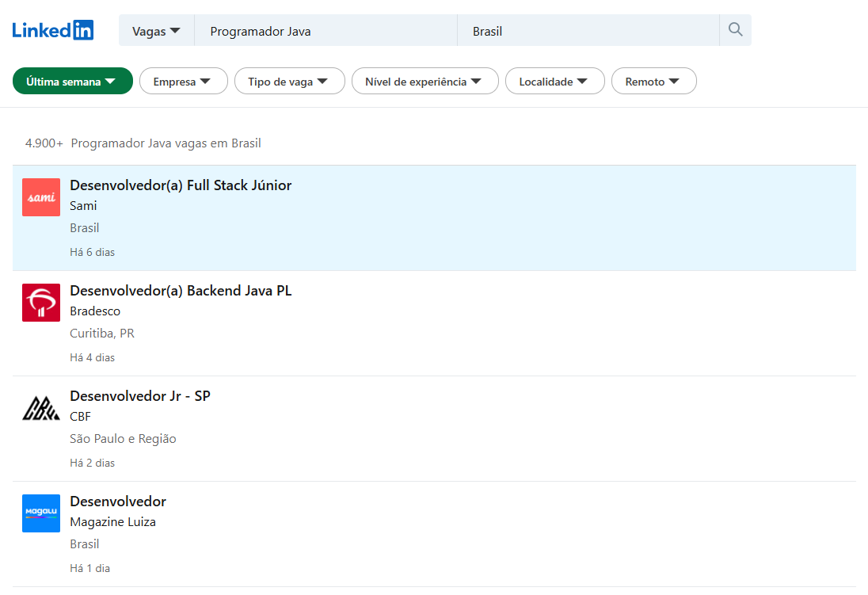
Task: Open the Vagas search category dropdown
Action: coord(156,31)
